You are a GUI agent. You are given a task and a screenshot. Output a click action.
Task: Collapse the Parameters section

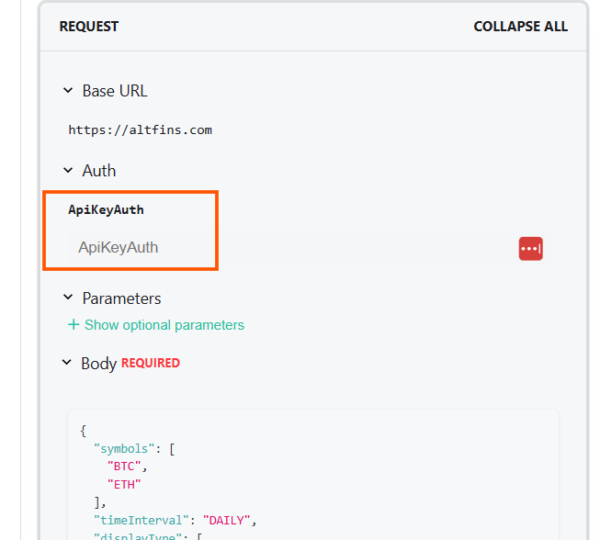[x=68, y=297]
